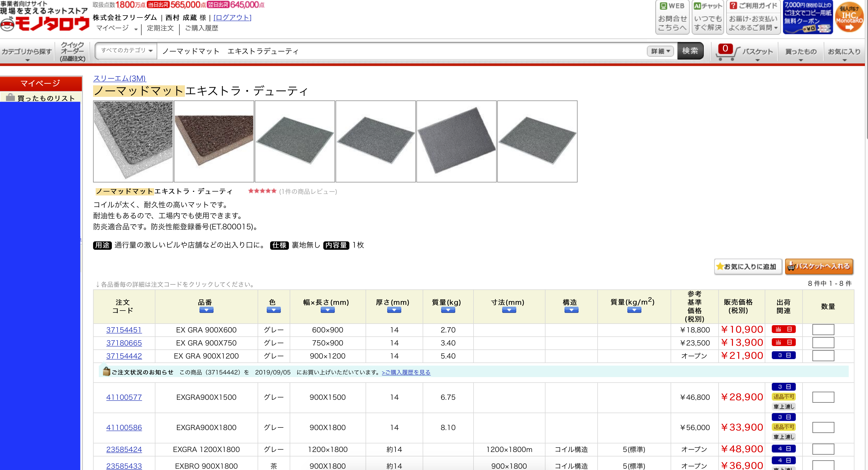Viewport: 868px width, 470px height.
Task: Open the 幅×長さ column filter arrow
Action: click(x=327, y=310)
